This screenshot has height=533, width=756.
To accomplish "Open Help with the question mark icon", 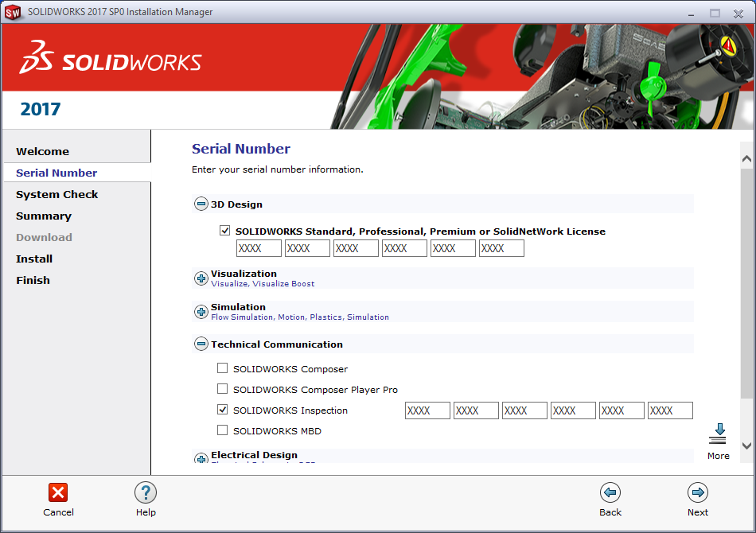I will tap(146, 492).
